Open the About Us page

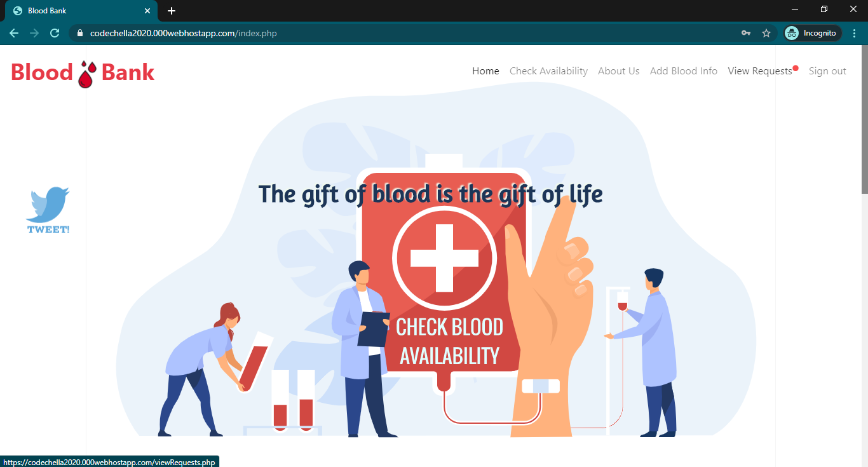point(619,71)
